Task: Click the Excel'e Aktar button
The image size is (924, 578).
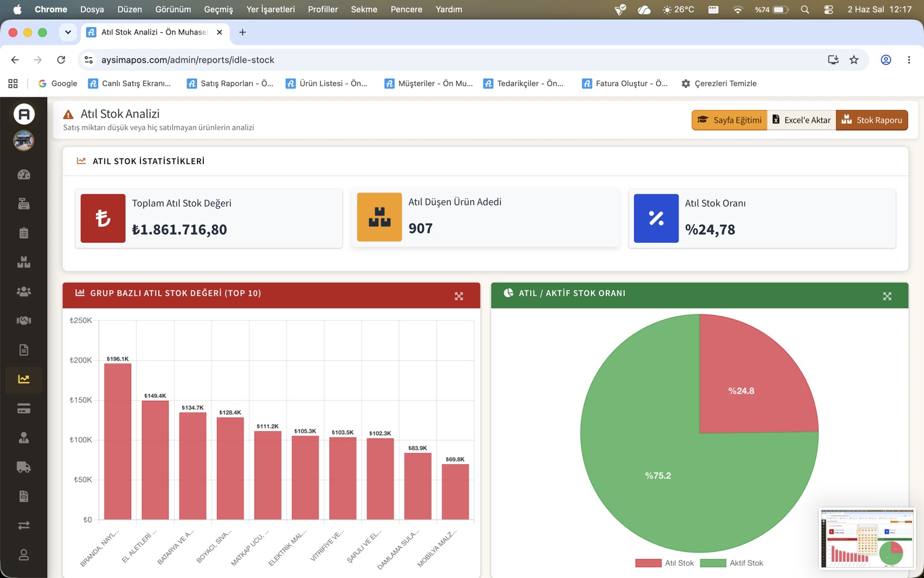Action: point(802,120)
